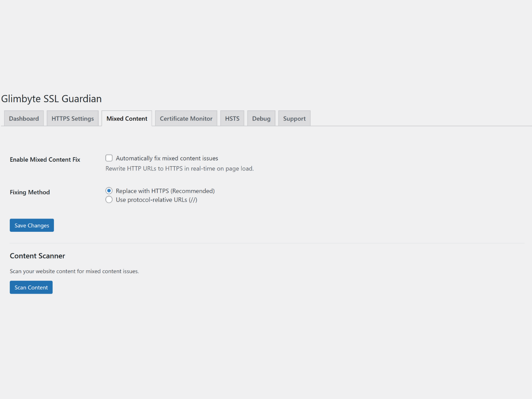Click the Save Changes button
This screenshot has height=399, width=532.
(32, 225)
